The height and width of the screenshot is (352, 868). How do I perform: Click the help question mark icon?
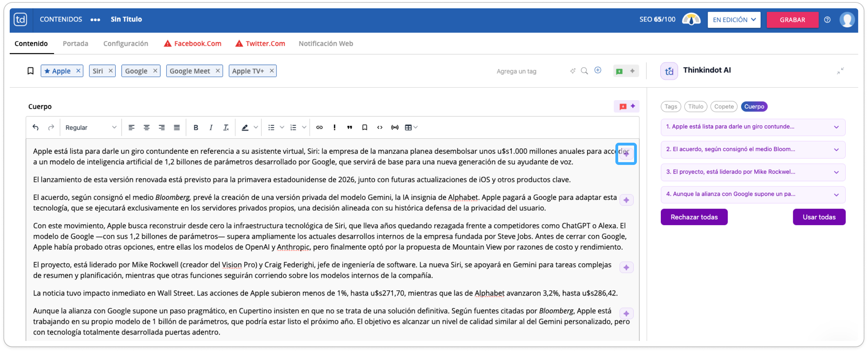[x=827, y=20]
